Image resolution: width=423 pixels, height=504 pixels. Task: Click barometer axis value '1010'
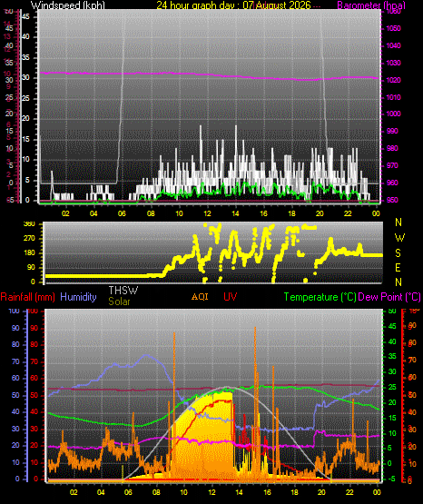[x=393, y=97]
